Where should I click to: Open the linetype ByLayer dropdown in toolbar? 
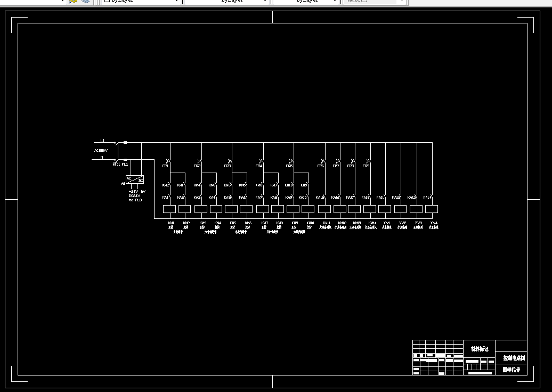(x=226, y=1)
